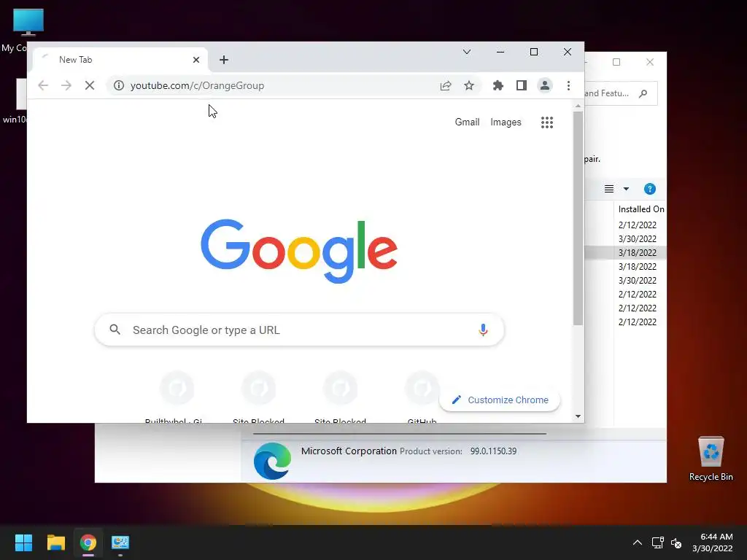Viewport: 747px width, 560px height.
Task: Open File Explorer from taskbar
Action: tap(55, 542)
